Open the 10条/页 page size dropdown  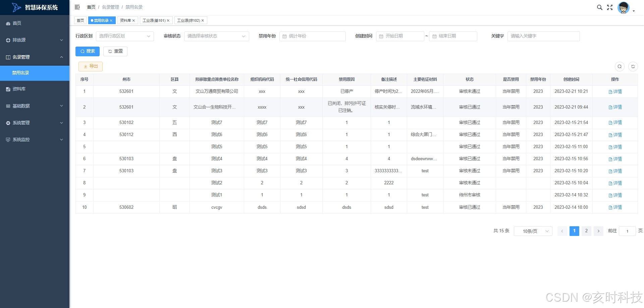pyautogui.click(x=533, y=231)
